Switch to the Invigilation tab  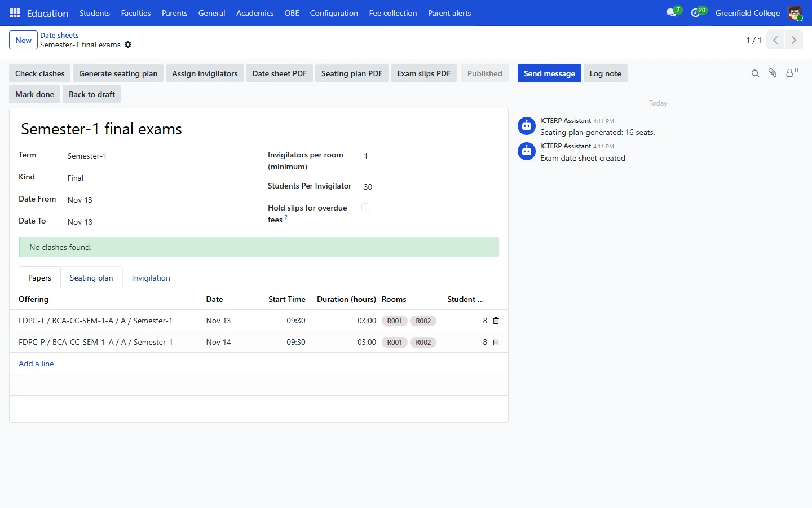point(151,278)
